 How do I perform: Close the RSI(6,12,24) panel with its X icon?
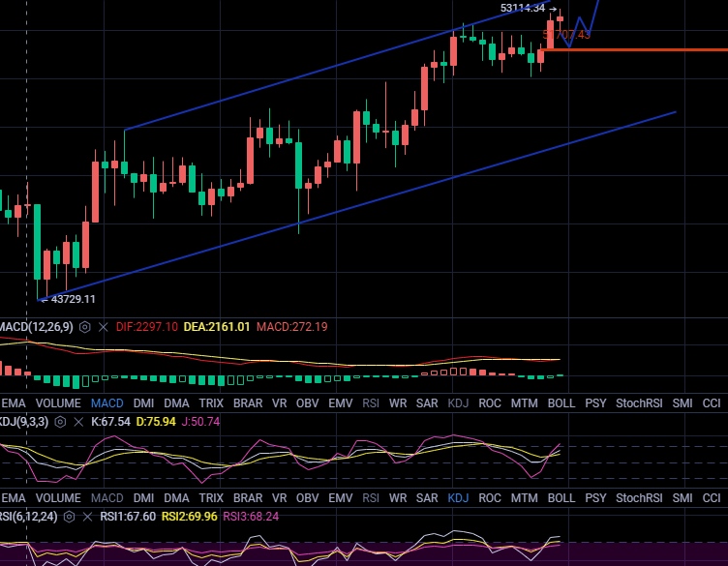87,517
